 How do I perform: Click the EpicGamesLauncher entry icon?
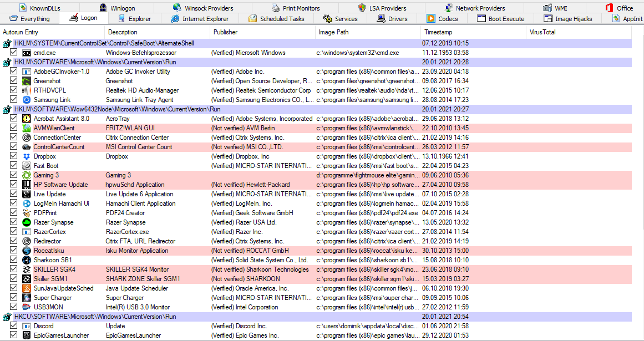26,335
